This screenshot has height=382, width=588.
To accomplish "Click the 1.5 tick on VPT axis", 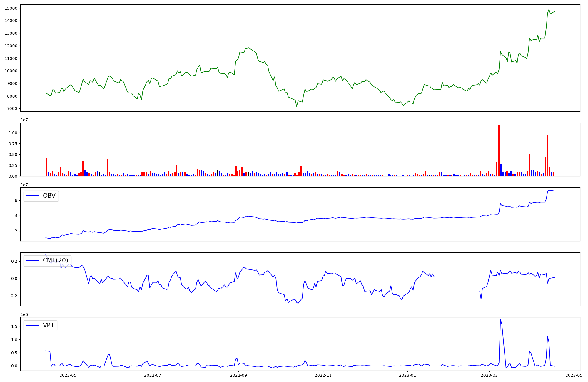I will click(x=14, y=326).
